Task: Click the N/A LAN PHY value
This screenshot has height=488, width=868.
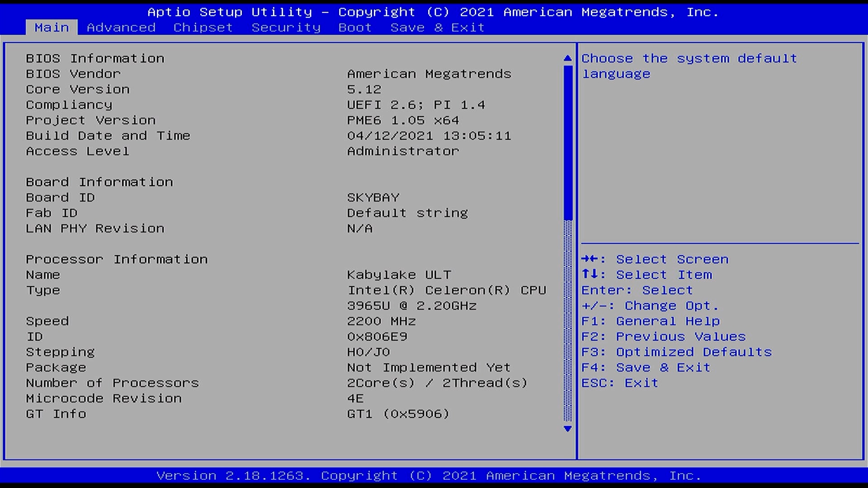Action: click(360, 228)
